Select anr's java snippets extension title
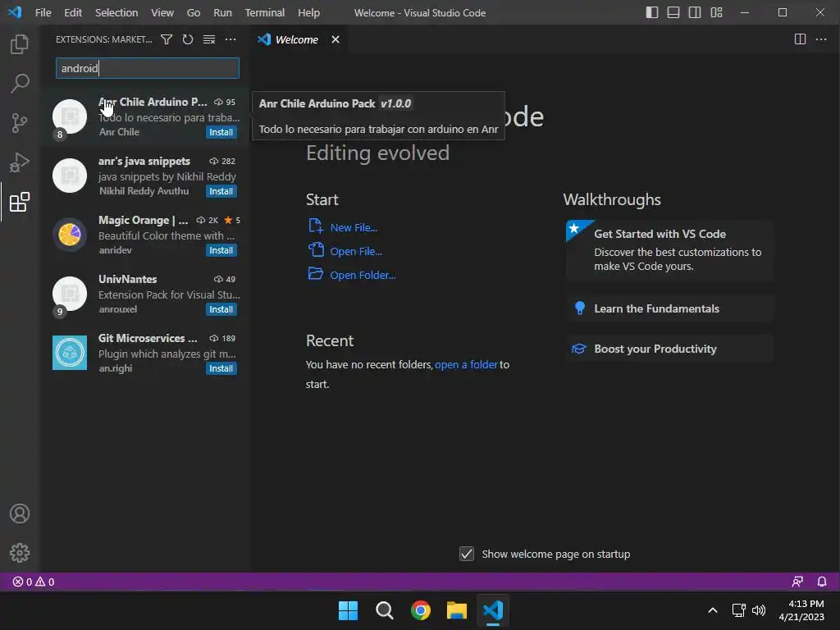 pos(144,162)
